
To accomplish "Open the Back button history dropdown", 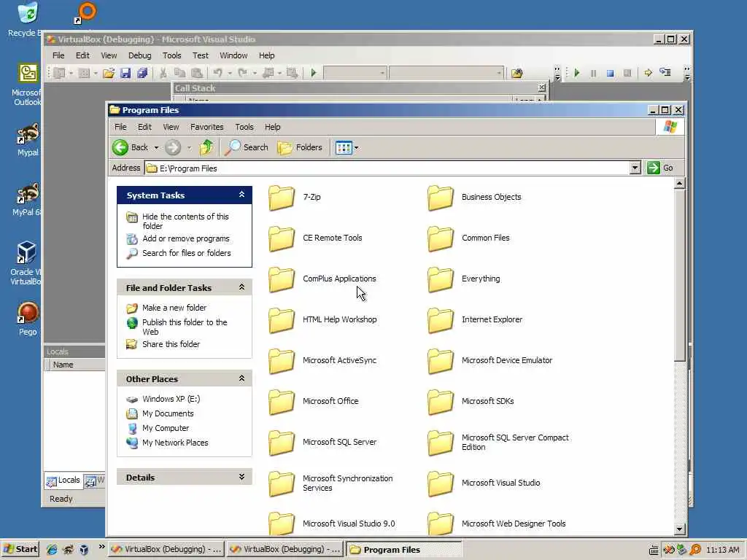I will point(156,147).
